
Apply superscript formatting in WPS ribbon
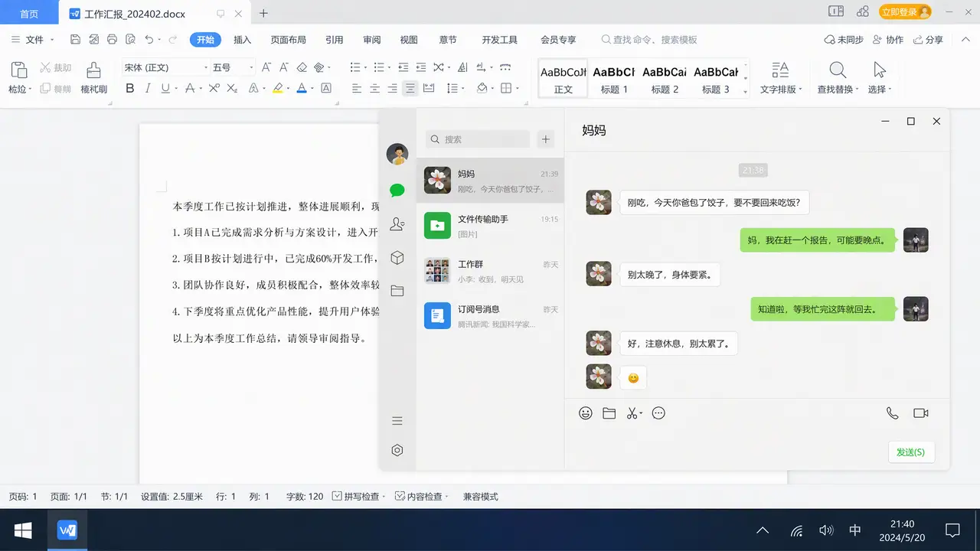214,89
